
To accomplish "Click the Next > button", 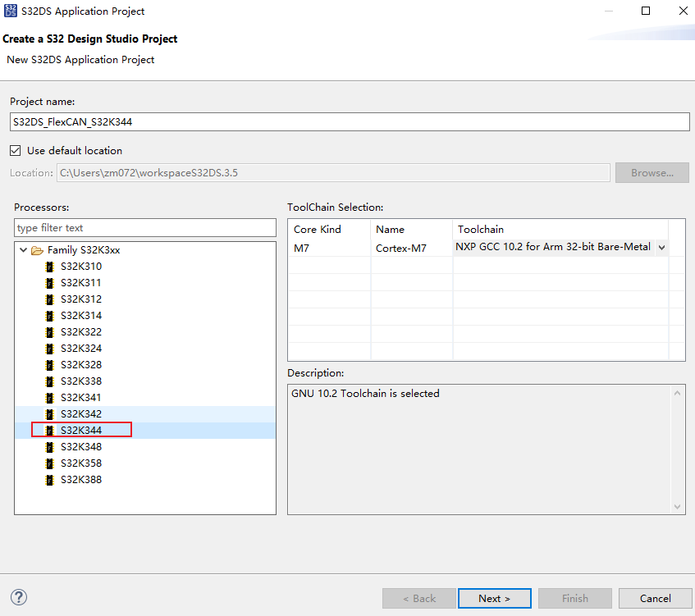I will pos(495,598).
